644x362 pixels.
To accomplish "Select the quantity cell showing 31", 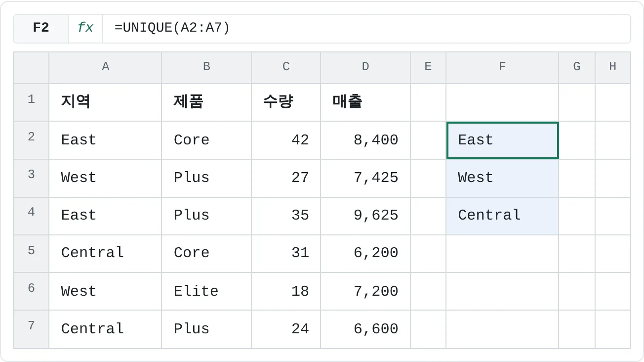I will tap(286, 253).
